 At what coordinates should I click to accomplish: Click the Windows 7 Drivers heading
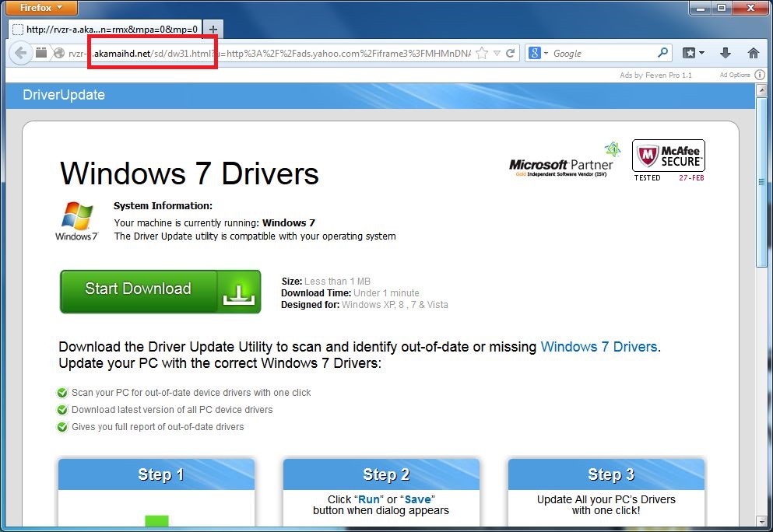click(x=189, y=173)
